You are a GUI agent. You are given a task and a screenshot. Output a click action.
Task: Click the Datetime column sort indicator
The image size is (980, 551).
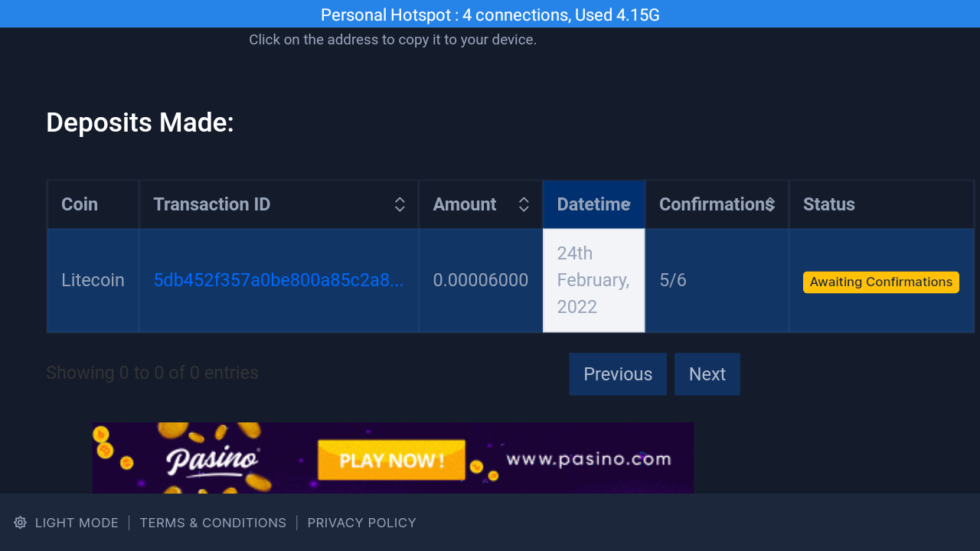[627, 204]
